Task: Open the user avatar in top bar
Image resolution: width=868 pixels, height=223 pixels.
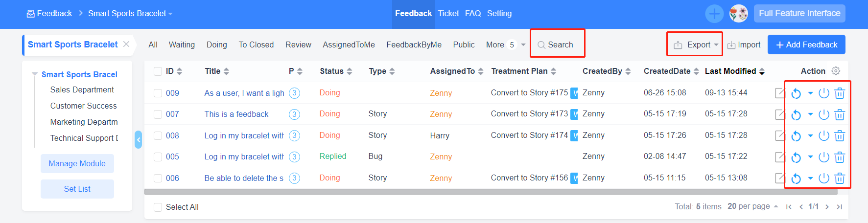Action: click(x=738, y=14)
